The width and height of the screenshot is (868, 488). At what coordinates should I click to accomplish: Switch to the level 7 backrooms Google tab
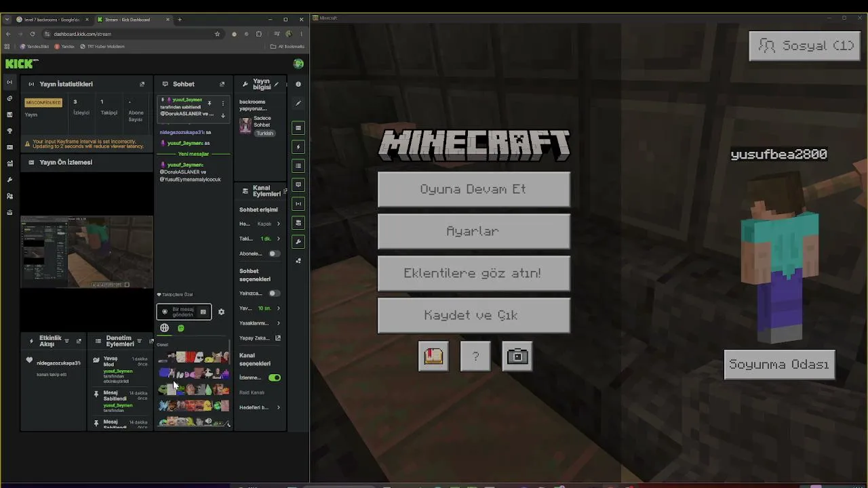(52, 20)
